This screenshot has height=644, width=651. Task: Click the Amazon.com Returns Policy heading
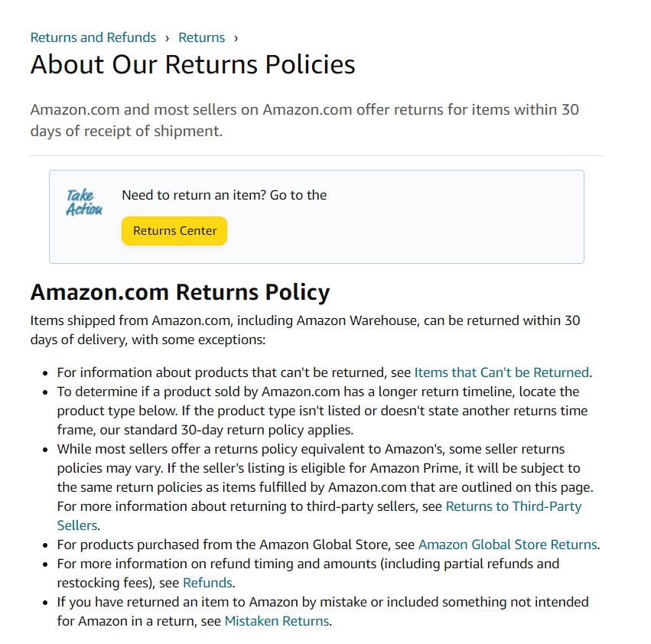point(180,292)
